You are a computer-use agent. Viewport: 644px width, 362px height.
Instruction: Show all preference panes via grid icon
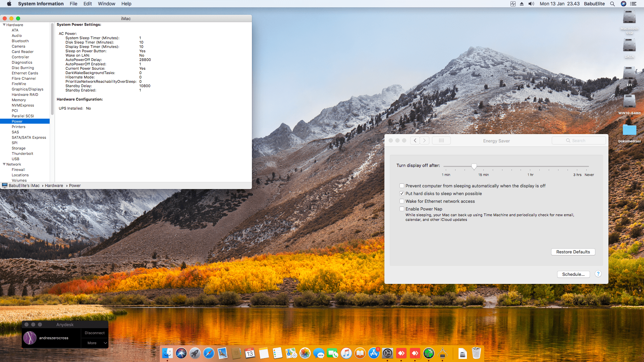[x=441, y=140]
